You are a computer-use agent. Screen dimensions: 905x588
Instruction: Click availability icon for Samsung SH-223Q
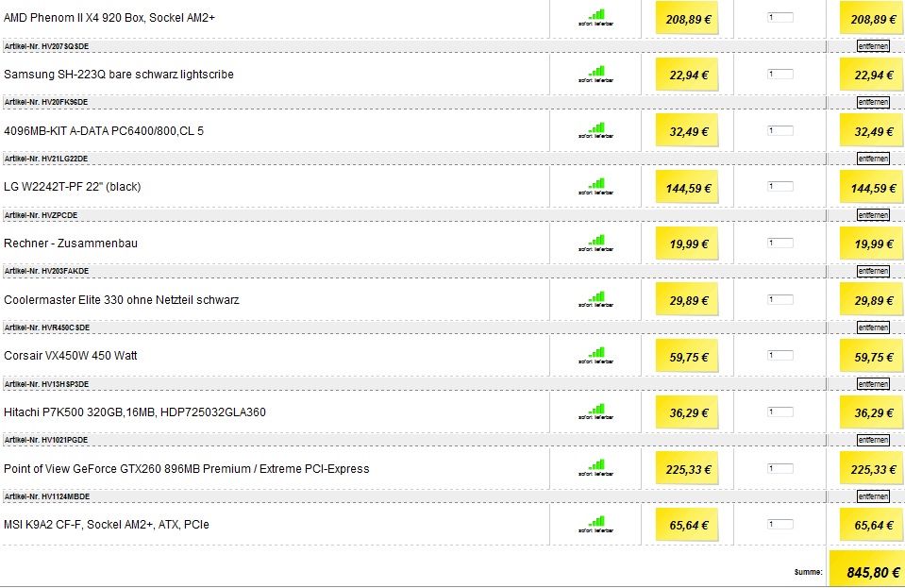pyautogui.click(x=595, y=74)
